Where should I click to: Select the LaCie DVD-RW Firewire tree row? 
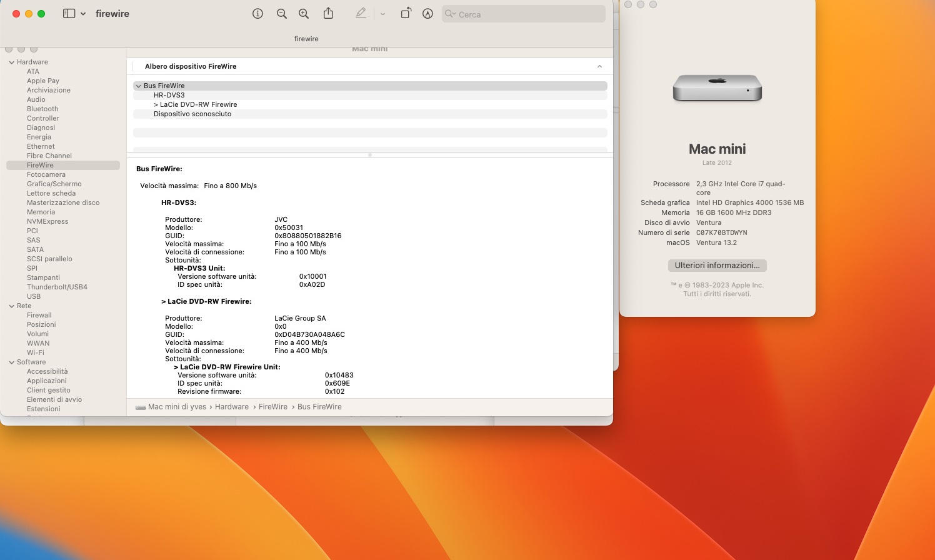pos(370,105)
